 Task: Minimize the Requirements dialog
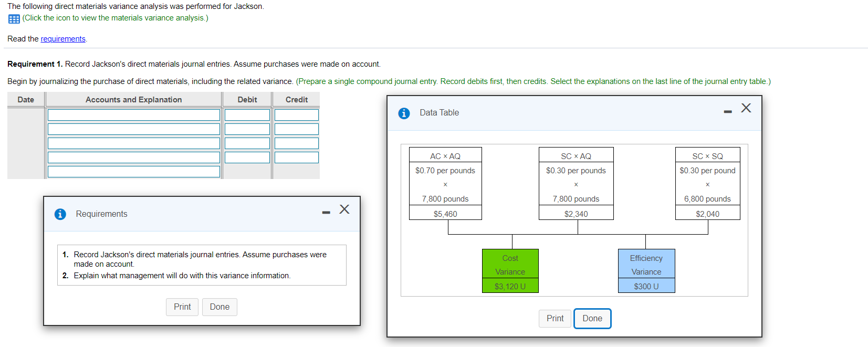[326, 213]
